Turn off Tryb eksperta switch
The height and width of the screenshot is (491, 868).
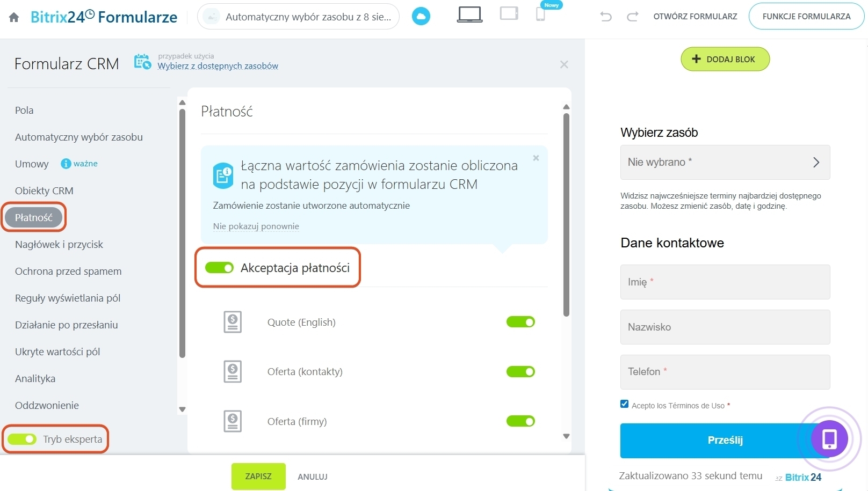(22, 439)
